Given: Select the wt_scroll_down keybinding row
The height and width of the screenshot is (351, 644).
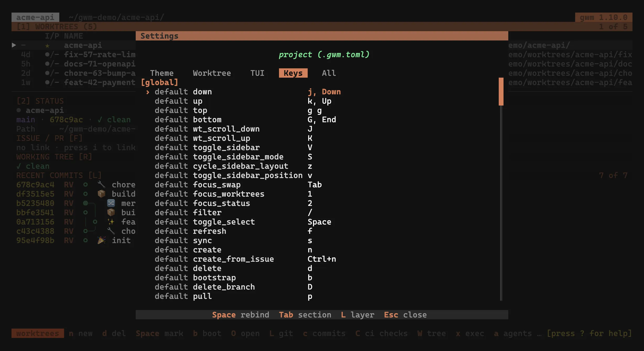Looking at the screenshot, I should [317, 129].
